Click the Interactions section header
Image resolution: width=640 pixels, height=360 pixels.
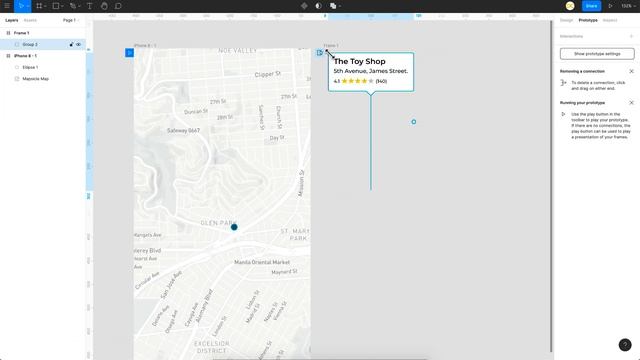[571, 36]
